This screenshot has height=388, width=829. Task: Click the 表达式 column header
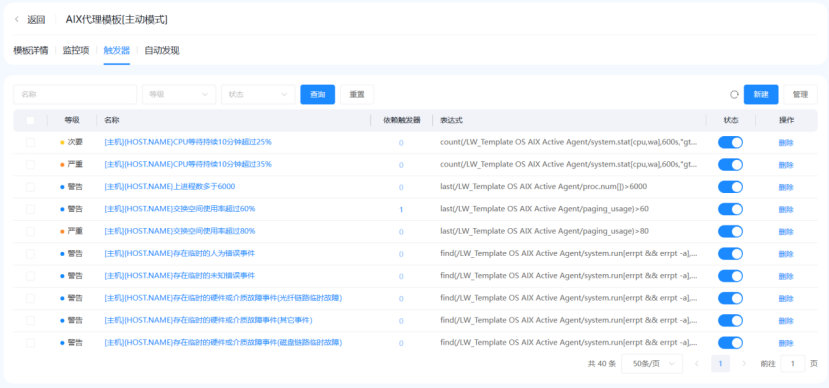452,121
